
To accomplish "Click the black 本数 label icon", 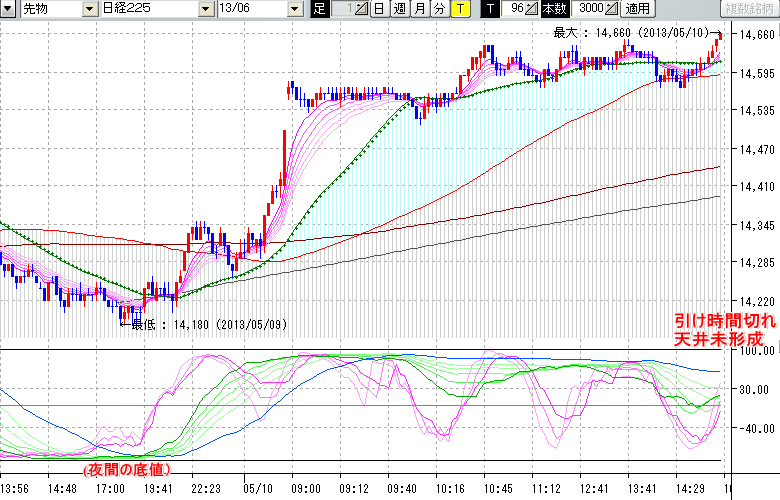I will 555,9.
